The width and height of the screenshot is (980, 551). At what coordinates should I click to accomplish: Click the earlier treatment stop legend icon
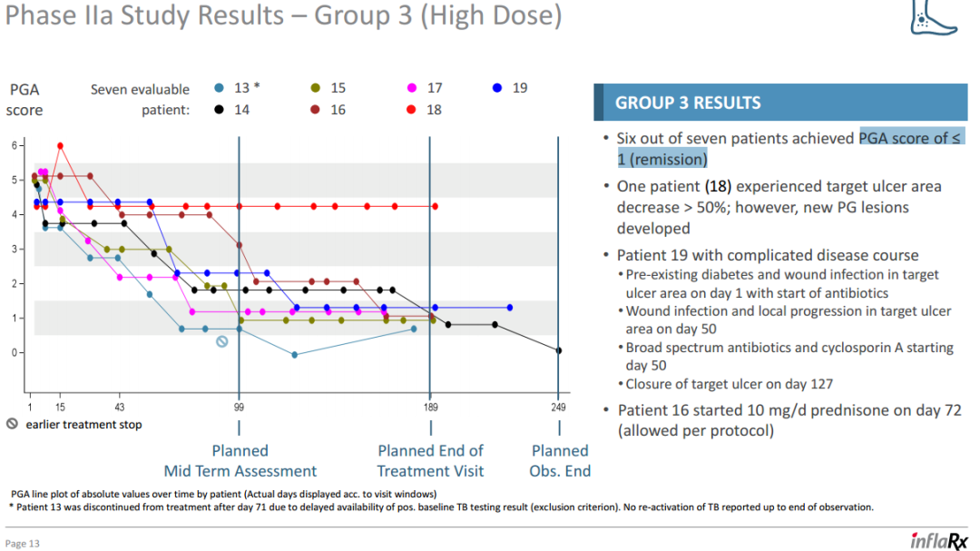point(12,424)
